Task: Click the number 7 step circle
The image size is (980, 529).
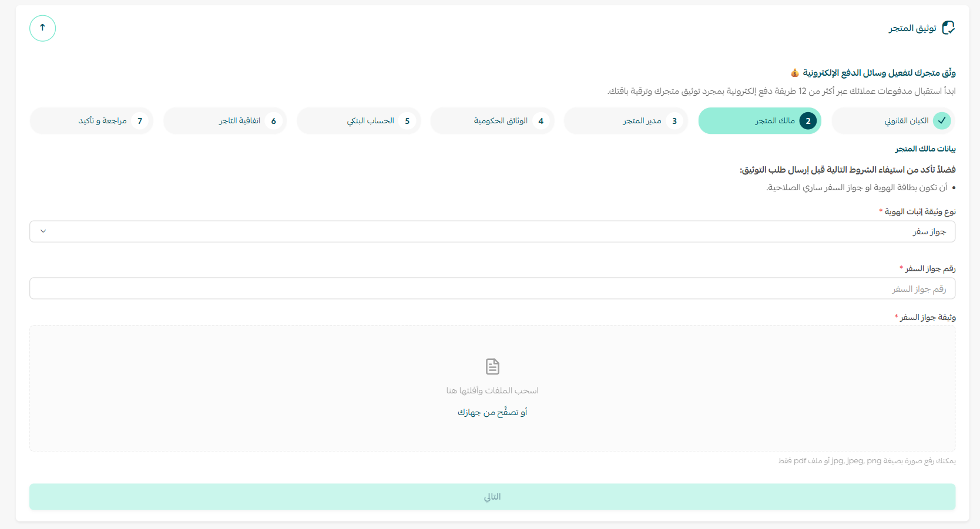Action: tap(140, 121)
